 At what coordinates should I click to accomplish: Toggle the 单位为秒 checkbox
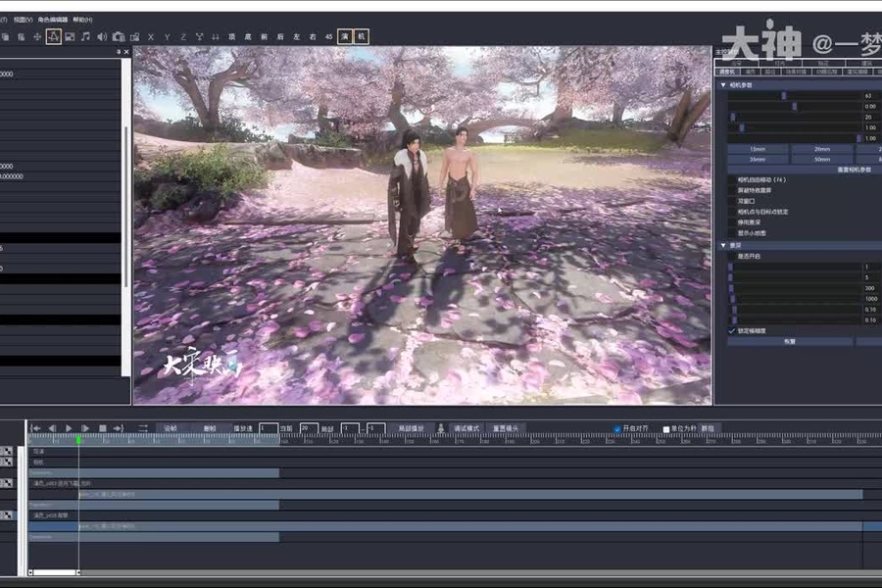click(667, 429)
